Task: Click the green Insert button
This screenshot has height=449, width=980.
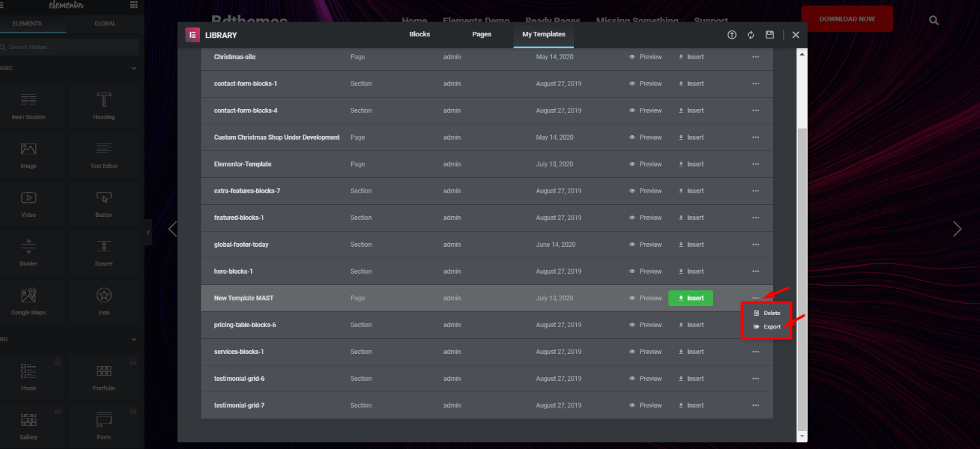Action: (690, 298)
